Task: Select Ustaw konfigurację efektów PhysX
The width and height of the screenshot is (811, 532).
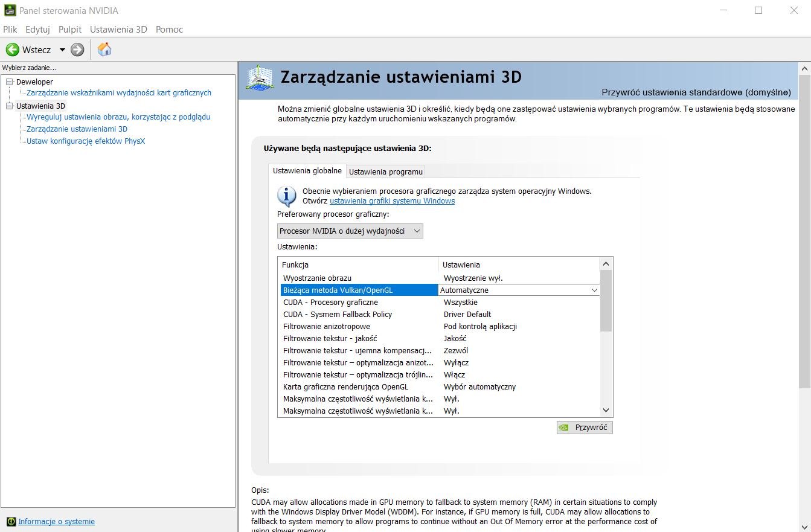Action: click(86, 141)
